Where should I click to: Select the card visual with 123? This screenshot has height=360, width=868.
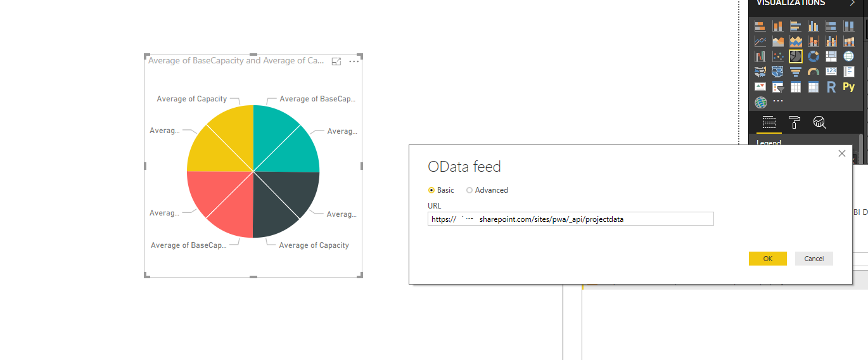(831, 72)
